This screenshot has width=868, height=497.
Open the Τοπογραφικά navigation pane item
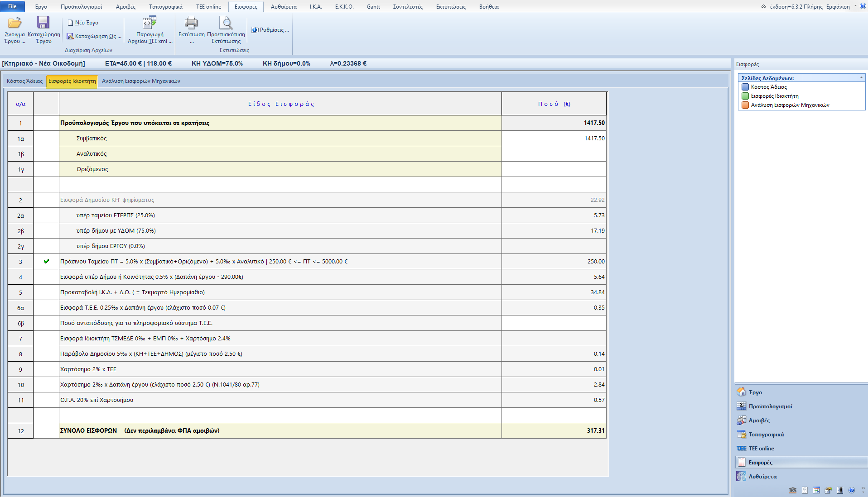pos(766,435)
